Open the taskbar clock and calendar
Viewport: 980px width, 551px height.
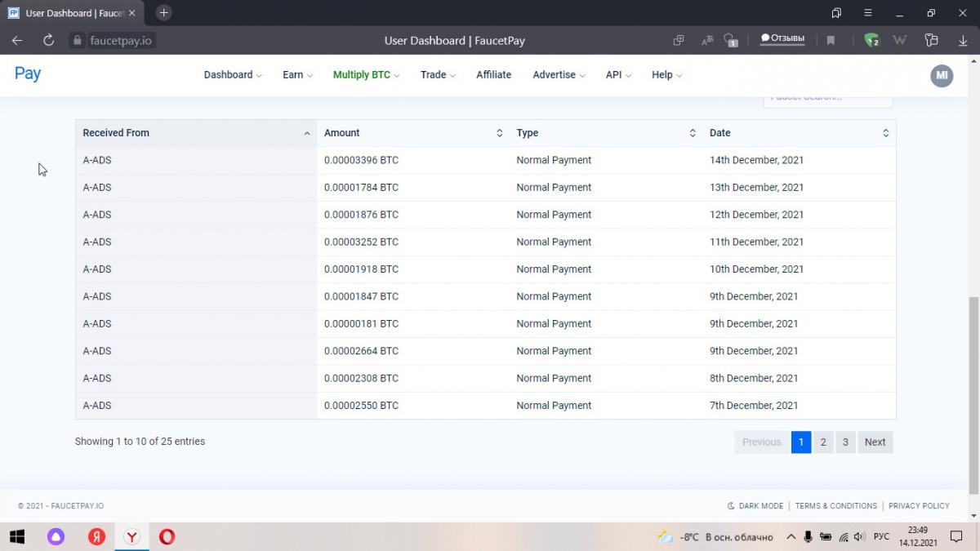[918, 536]
